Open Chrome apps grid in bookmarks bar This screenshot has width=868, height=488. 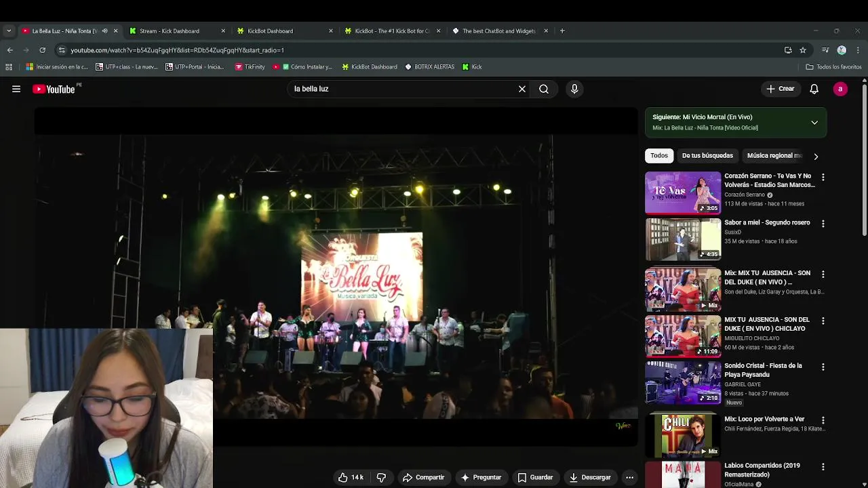point(9,66)
